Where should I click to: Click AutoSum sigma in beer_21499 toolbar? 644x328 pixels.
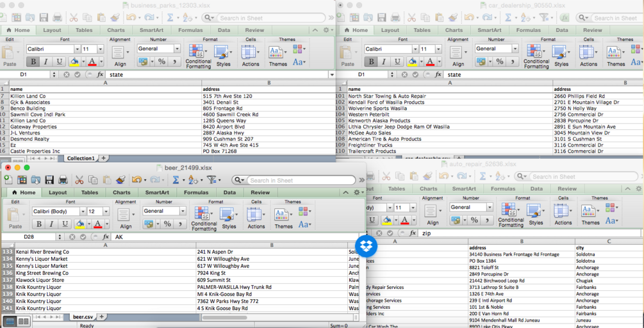click(x=176, y=180)
